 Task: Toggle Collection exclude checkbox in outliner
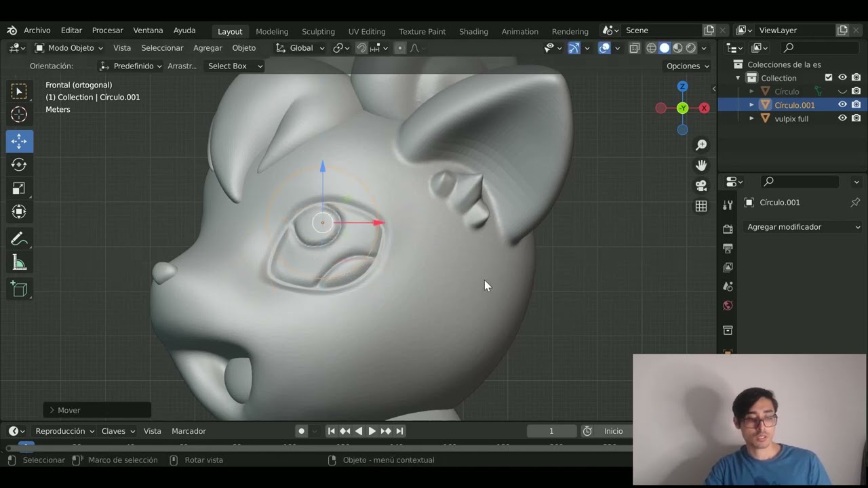828,78
